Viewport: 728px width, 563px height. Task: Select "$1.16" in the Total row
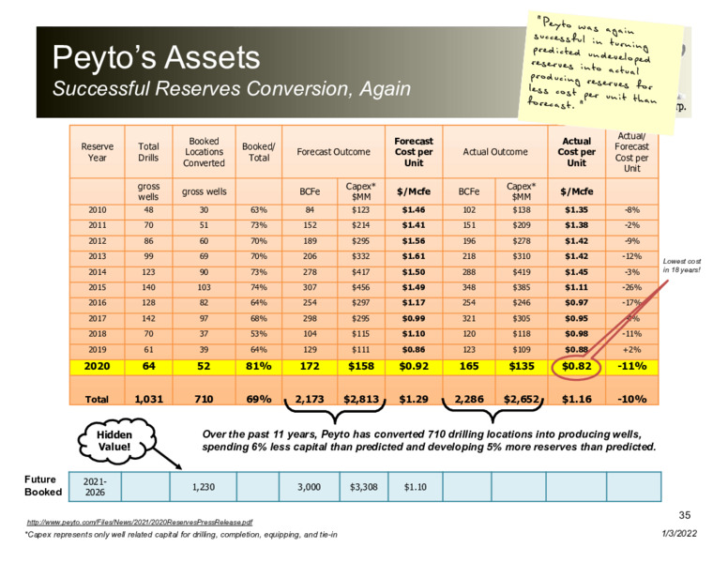[576, 399]
